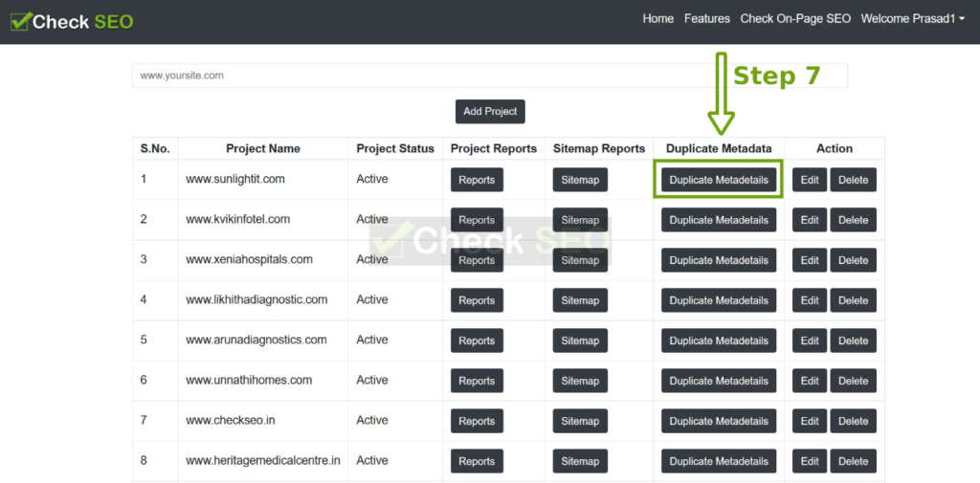Screen dimensions: 980x483
Task: Open the Features menu link
Action: click(x=706, y=19)
